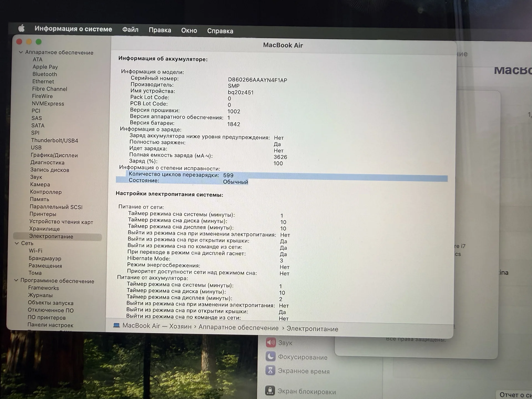This screenshot has height=399, width=532.
Task: Open the Файл menu
Action: [x=130, y=30]
